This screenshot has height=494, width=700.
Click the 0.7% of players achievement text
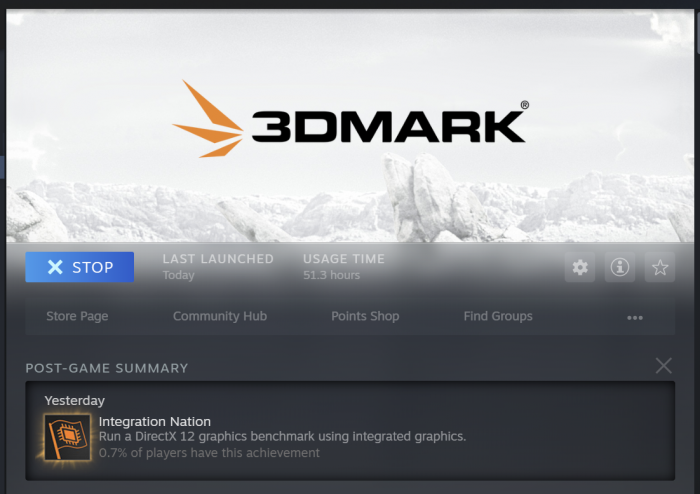coord(209,453)
